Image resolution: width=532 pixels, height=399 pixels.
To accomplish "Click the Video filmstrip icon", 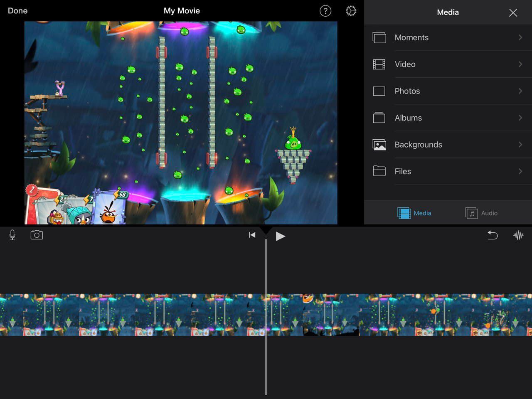I will point(379,64).
